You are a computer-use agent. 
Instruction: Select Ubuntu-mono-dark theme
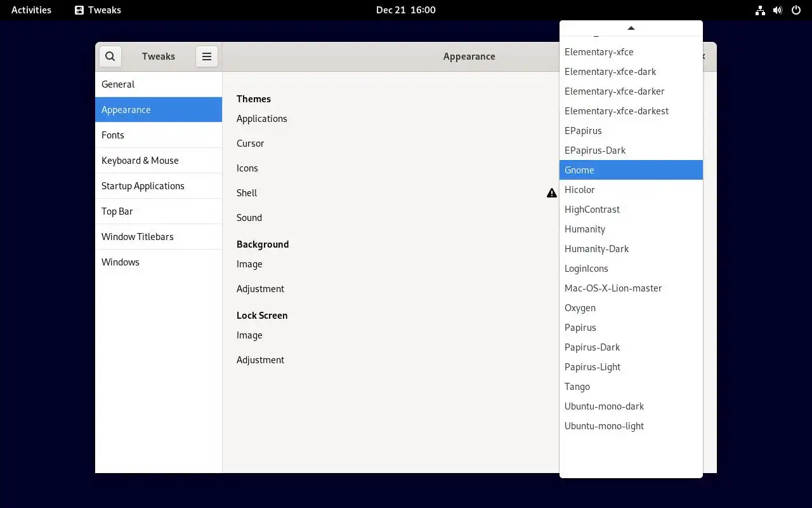point(631,406)
